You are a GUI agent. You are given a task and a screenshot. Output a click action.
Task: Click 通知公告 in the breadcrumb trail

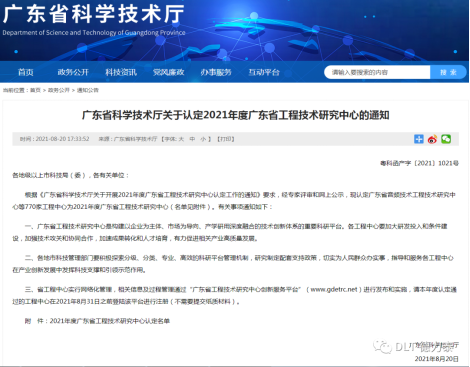coord(88,90)
